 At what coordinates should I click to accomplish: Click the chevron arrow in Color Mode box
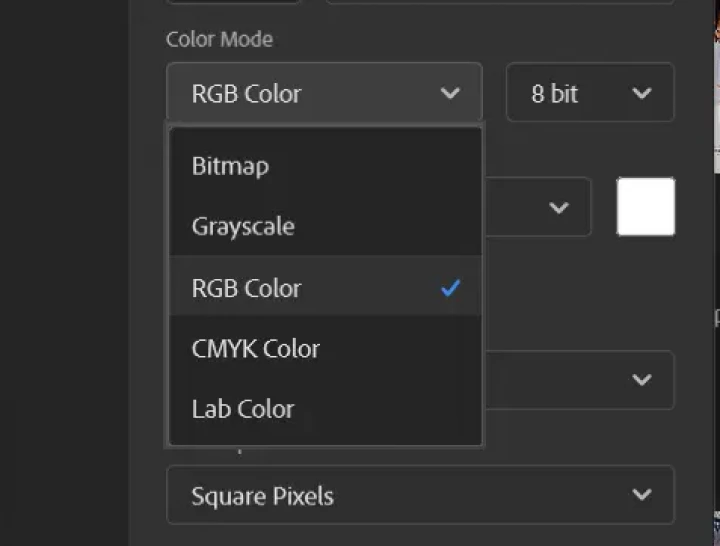click(450, 94)
